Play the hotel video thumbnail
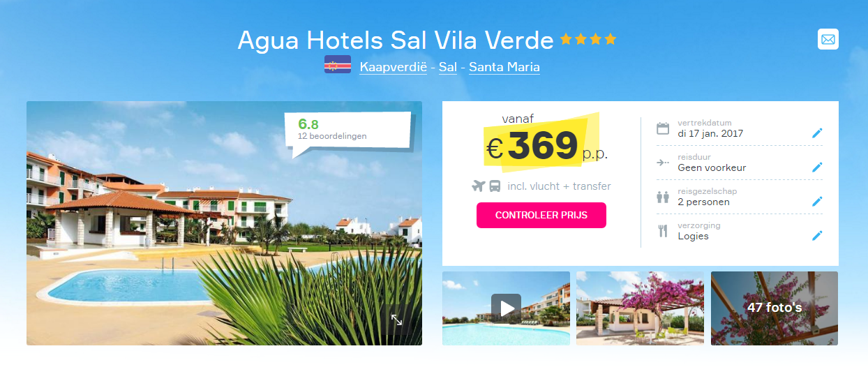The height and width of the screenshot is (374, 868). point(506,308)
